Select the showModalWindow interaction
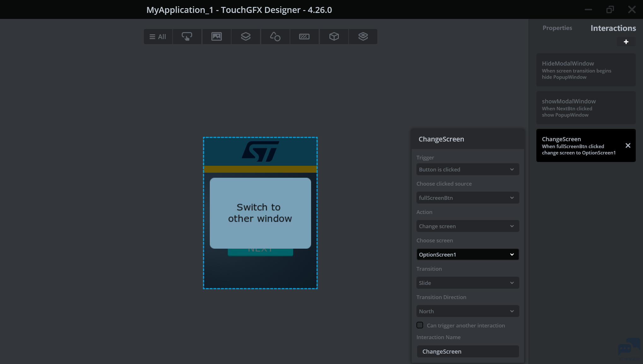The width and height of the screenshot is (643, 364). click(586, 107)
